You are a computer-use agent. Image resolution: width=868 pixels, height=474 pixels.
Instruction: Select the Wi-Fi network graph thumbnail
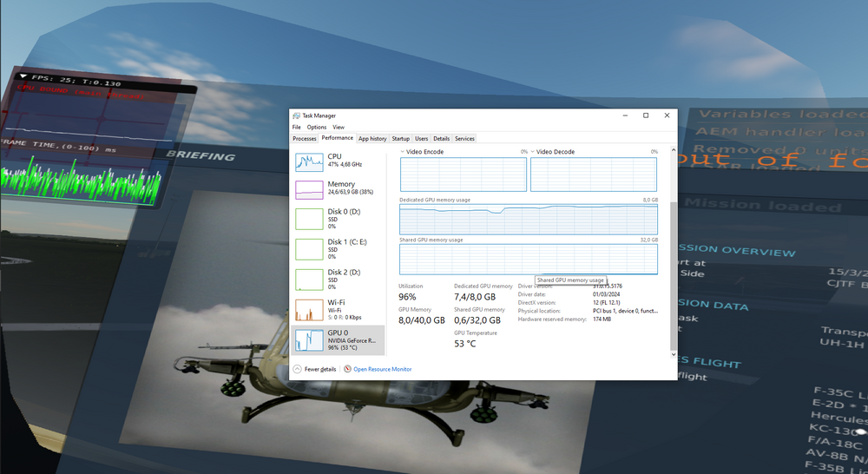tap(309, 309)
